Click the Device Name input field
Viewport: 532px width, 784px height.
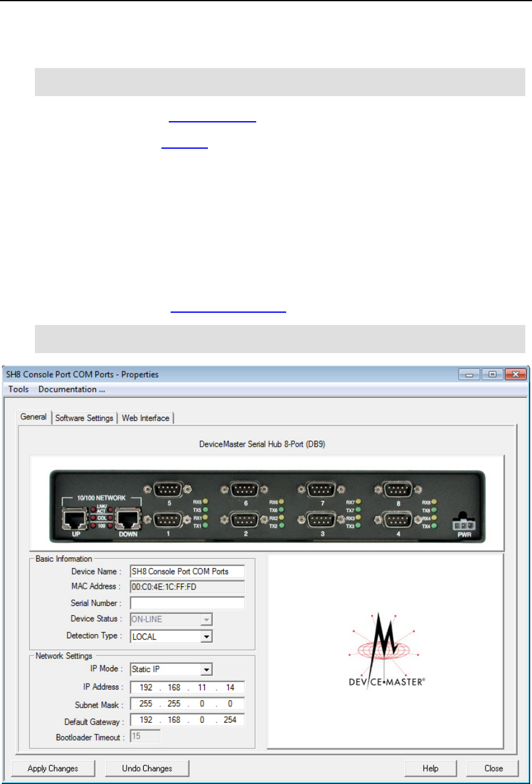tap(187, 571)
